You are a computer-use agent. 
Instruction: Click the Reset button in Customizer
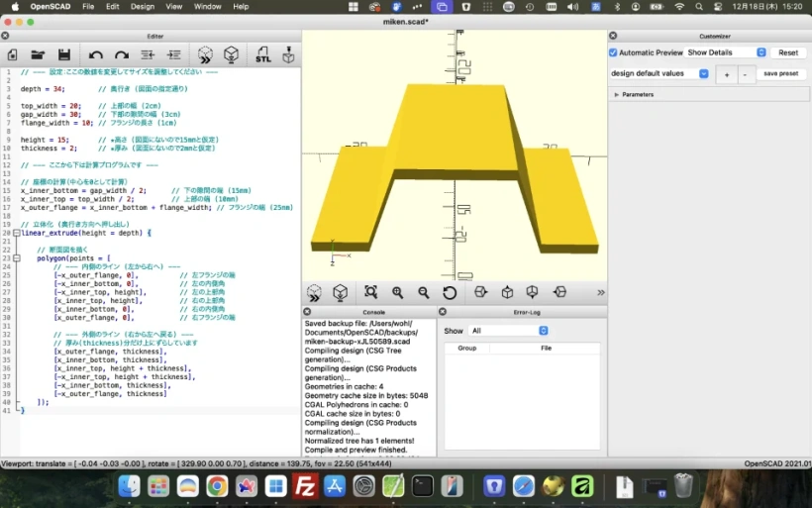point(787,52)
